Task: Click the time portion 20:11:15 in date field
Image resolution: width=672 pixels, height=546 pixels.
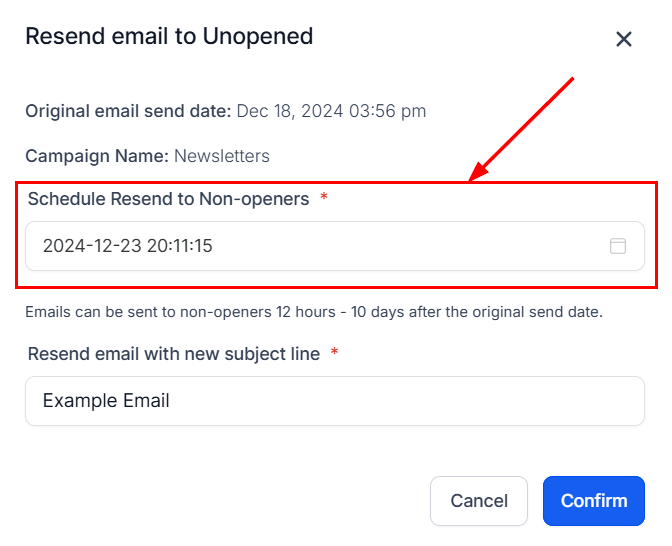Action: tap(180, 246)
